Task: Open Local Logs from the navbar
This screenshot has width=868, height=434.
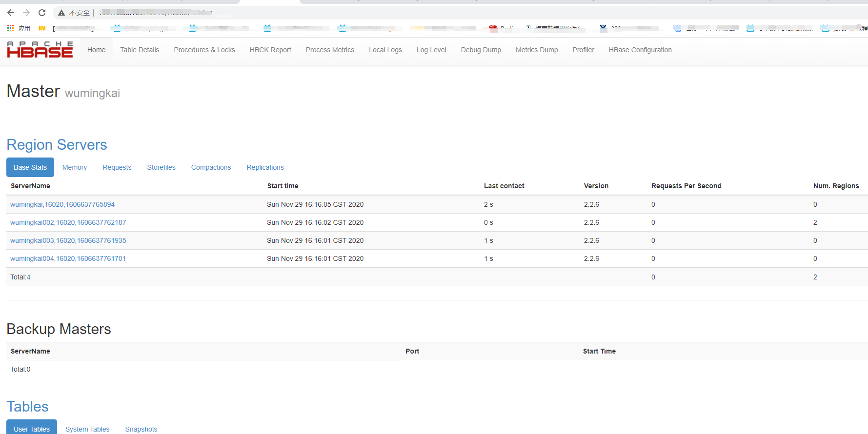Action: (x=385, y=50)
